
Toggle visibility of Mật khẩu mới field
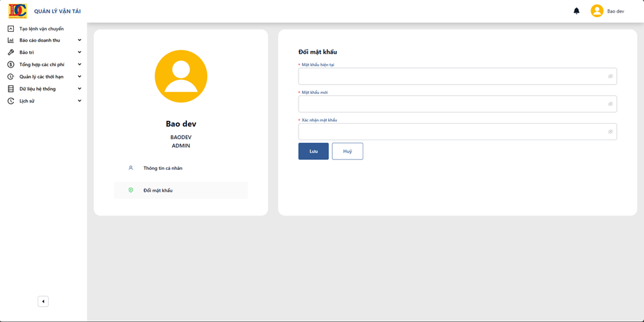tap(610, 104)
